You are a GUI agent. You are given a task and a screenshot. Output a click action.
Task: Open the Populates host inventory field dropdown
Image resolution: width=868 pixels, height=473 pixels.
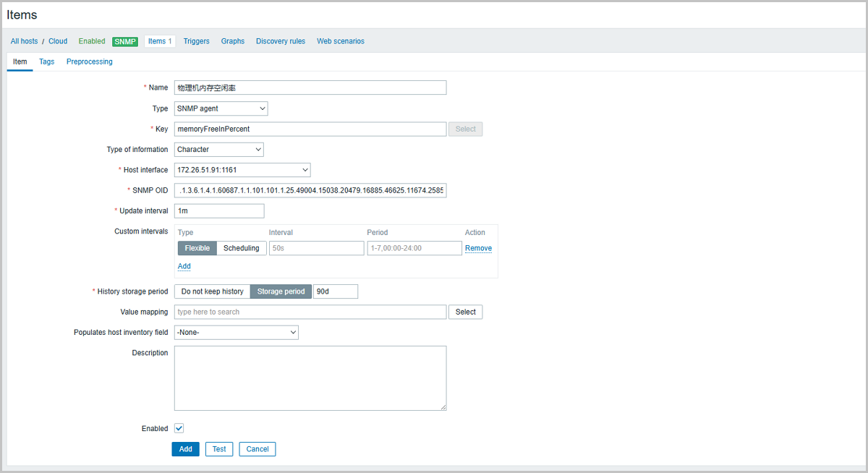click(x=236, y=332)
